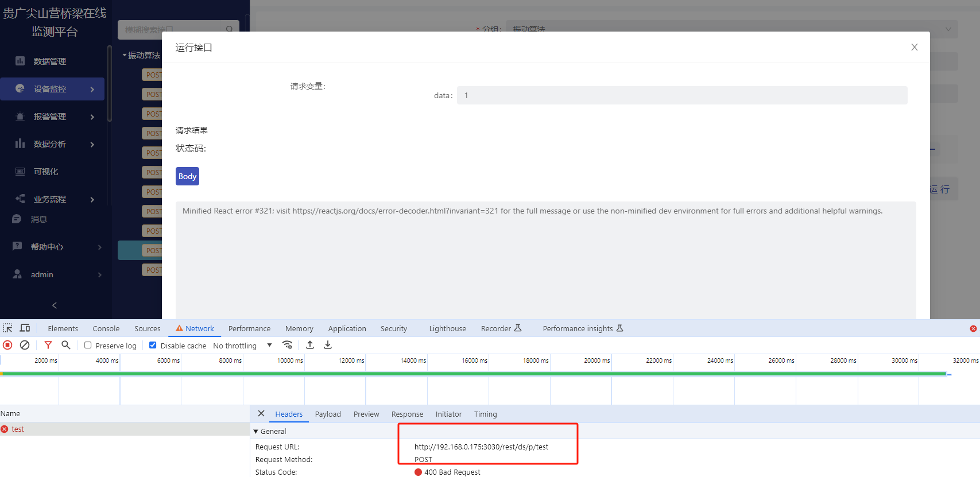Viewport: 980px width, 477px height.
Task: Expand the 帮助中心 submenu arrow
Action: pos(100,247)
